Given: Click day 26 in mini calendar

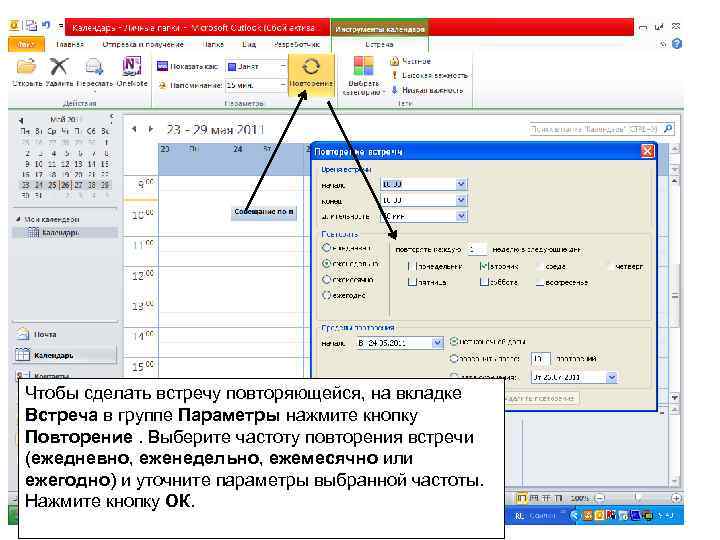Looking at the screenshot, I should coord(65,185).
